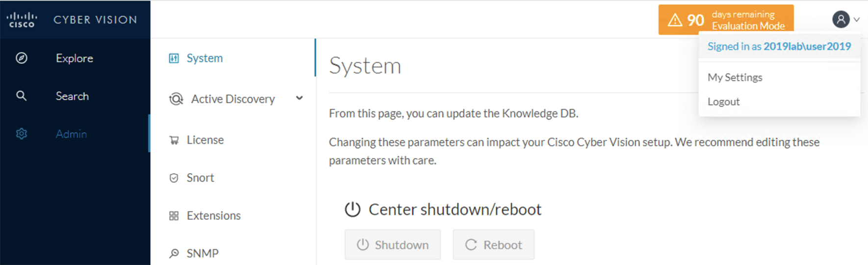Image resolution: width=868 pixels, height=265 pixels.
Task: Click the System sliders icon
Action: (x=174, y=58)
